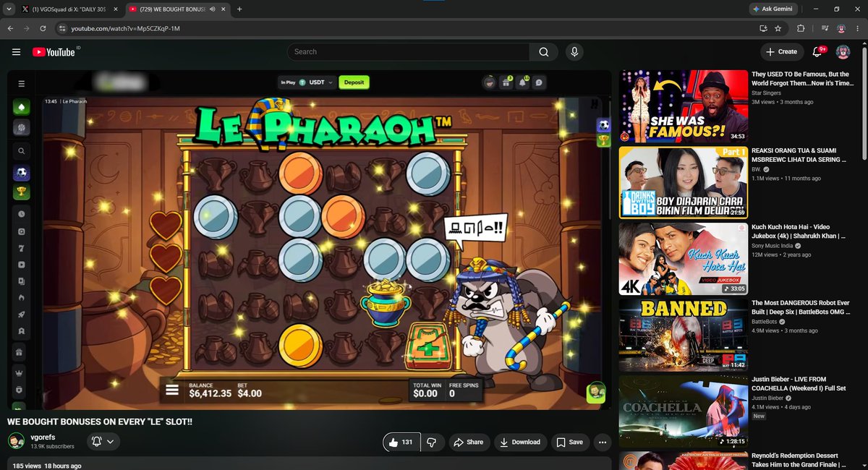
Task: Click the soccer ball icon in casino sidebar
Action: (22, 174)
